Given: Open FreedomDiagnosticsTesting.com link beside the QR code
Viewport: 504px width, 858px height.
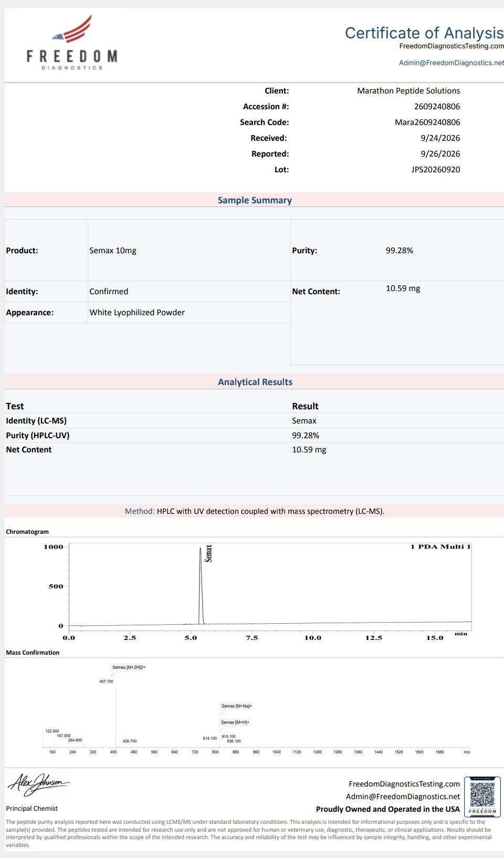Looking at the screenshot, I should 404,784.
